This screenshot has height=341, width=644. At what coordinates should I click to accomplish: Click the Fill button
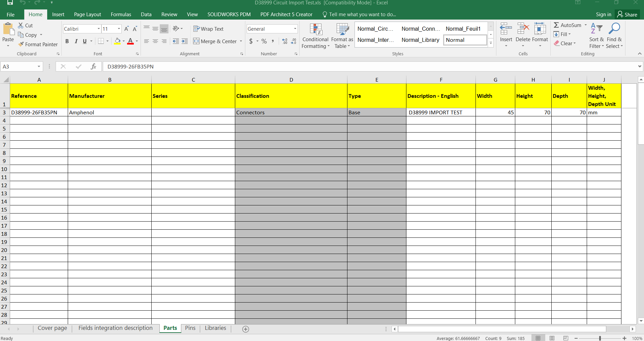pos(562,34)
